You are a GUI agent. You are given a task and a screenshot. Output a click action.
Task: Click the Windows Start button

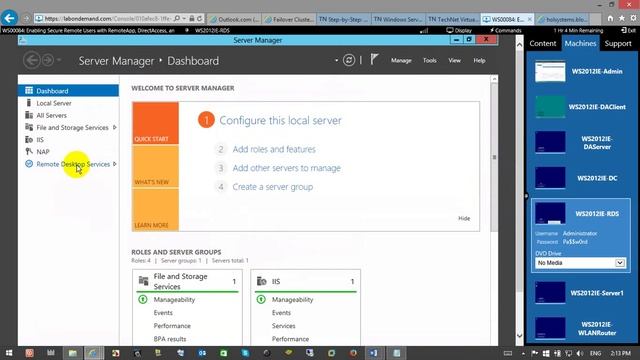pyautogui.click(x=8, y=353)
